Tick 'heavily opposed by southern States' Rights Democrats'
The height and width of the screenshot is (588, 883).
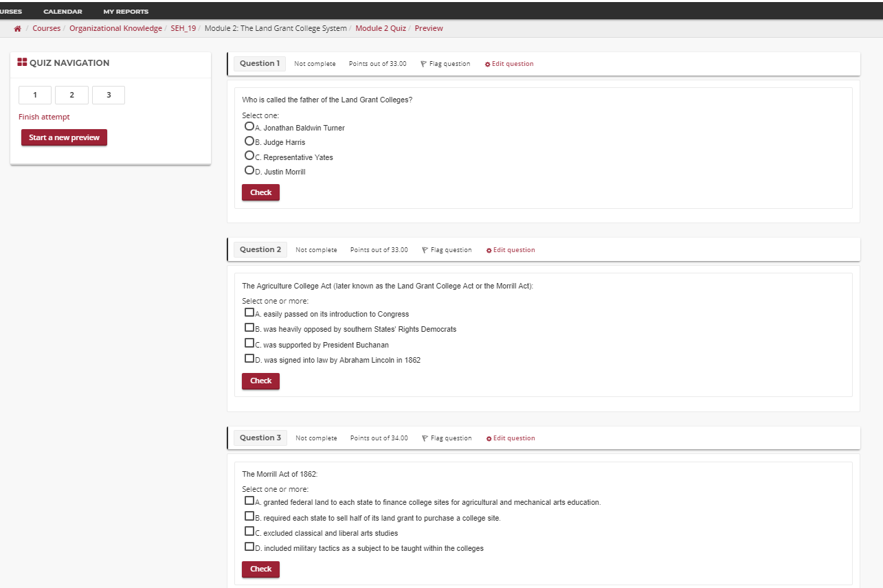point(249,328)
